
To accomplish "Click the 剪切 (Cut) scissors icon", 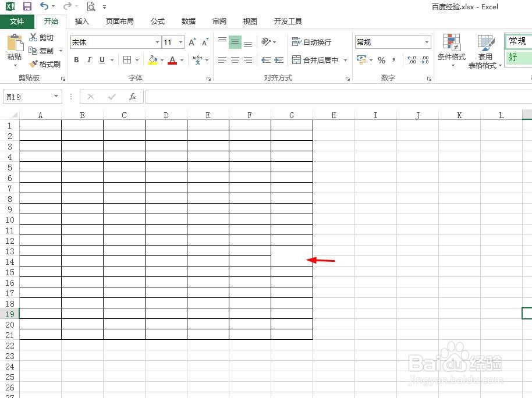I will coord(34,38).
